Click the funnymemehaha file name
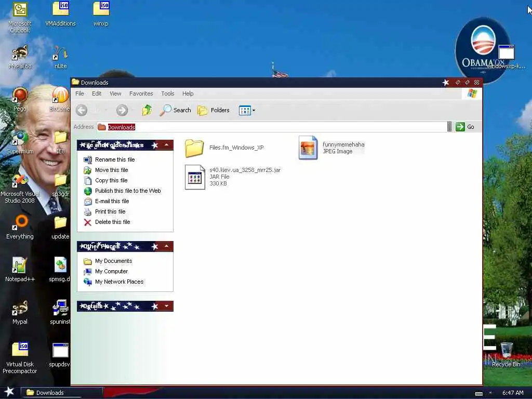The width and height of the screenshot is (532, 399). tap(343, 144)
